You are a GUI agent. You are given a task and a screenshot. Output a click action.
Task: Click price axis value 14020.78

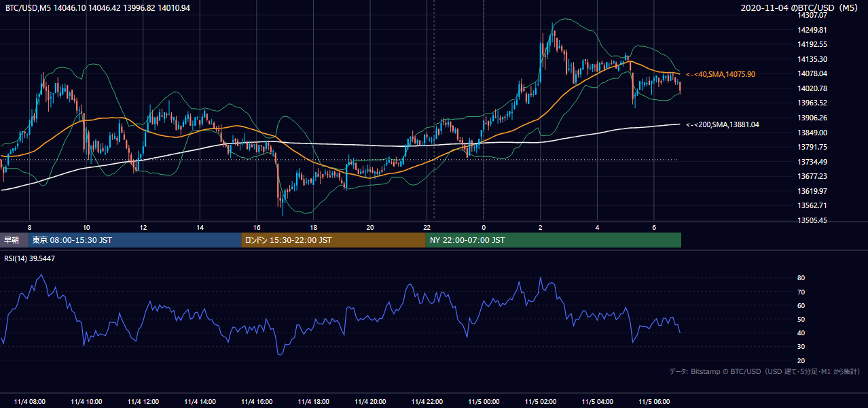point(812,88)
